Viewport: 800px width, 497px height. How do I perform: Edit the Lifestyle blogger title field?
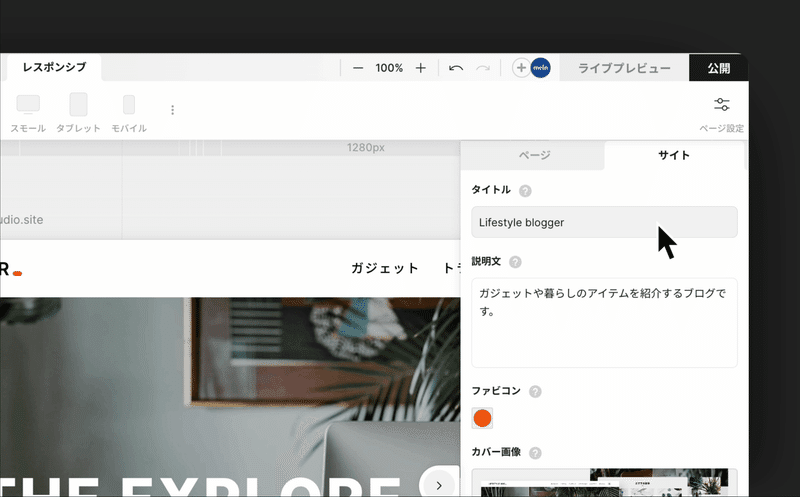pyautogui.click(x=604, y=222)
